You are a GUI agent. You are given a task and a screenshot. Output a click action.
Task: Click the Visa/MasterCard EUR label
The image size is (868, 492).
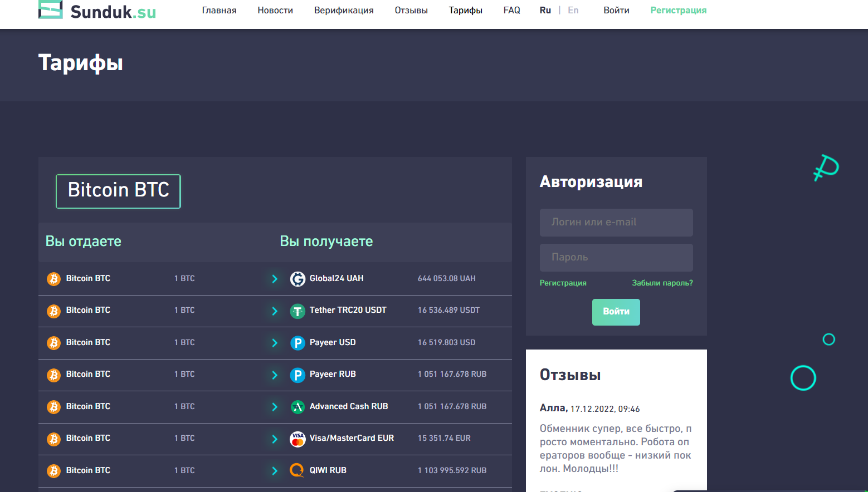click(x=352, y=438)
